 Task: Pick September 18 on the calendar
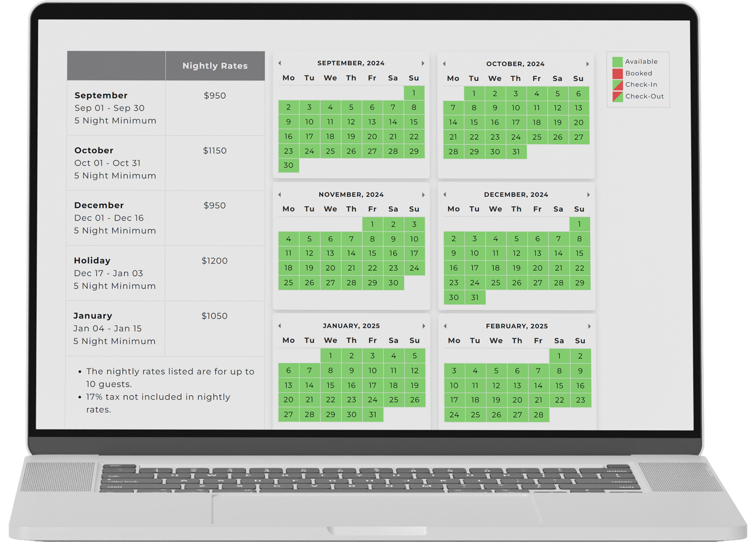[330, 137]
